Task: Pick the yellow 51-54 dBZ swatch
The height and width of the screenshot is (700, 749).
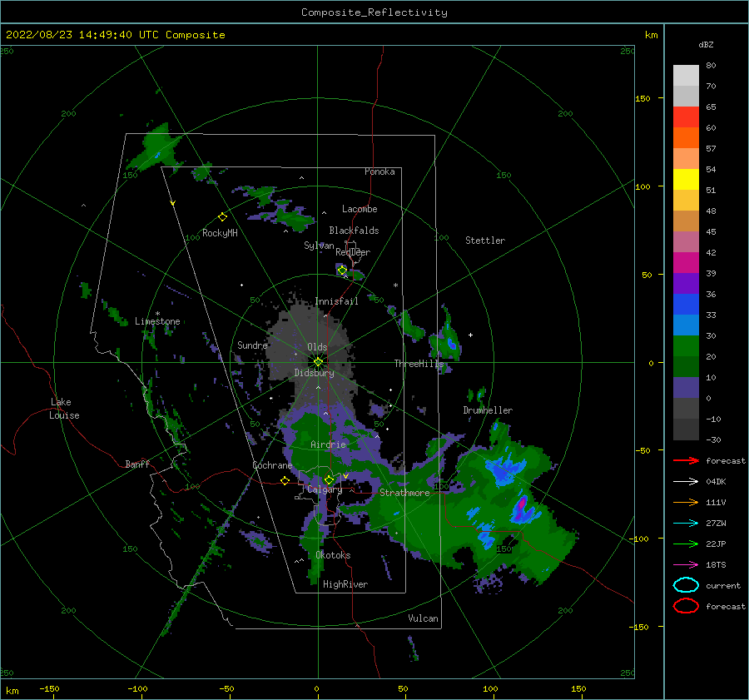Action: [x=686, y=180]
